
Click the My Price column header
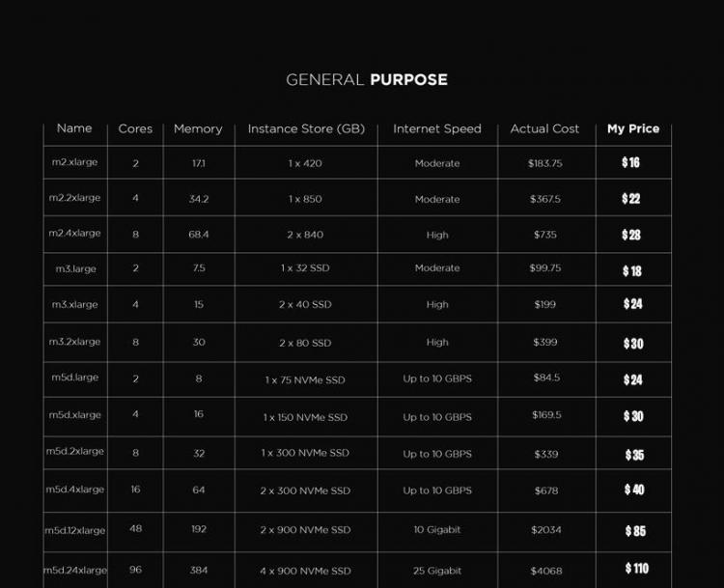click(x=633, y=129)
